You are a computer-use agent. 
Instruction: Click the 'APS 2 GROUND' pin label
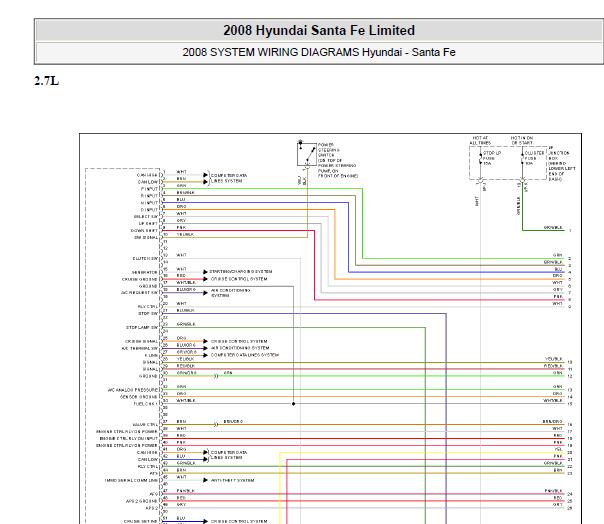[x=142, y=501]
